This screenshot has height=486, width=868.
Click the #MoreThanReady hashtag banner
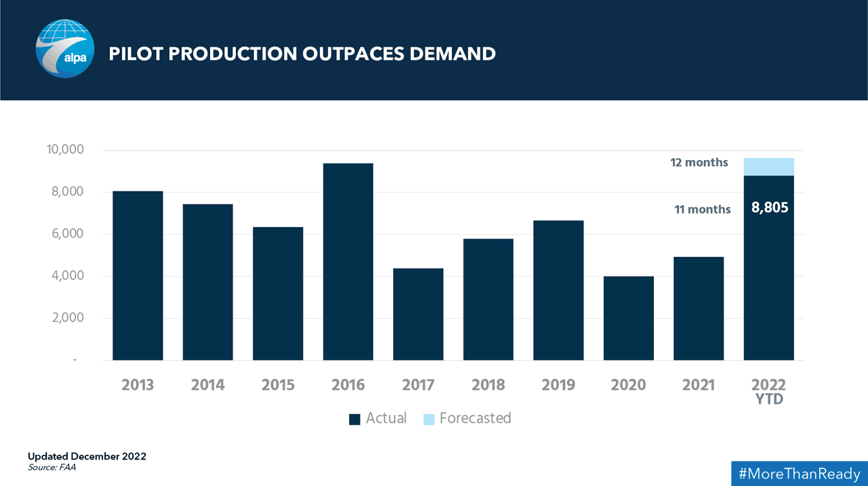click(799, 474)
